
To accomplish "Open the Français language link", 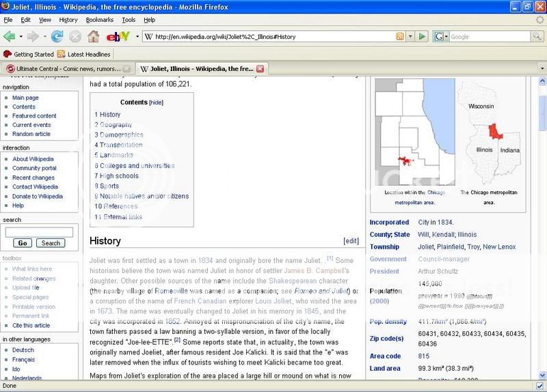I will coord(23,359).
